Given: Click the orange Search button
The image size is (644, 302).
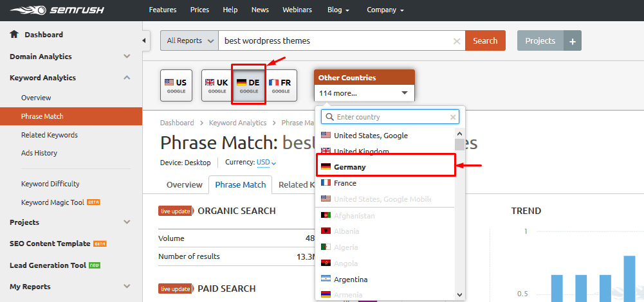Looking at the screenshot, I should (x=485, y=40).
